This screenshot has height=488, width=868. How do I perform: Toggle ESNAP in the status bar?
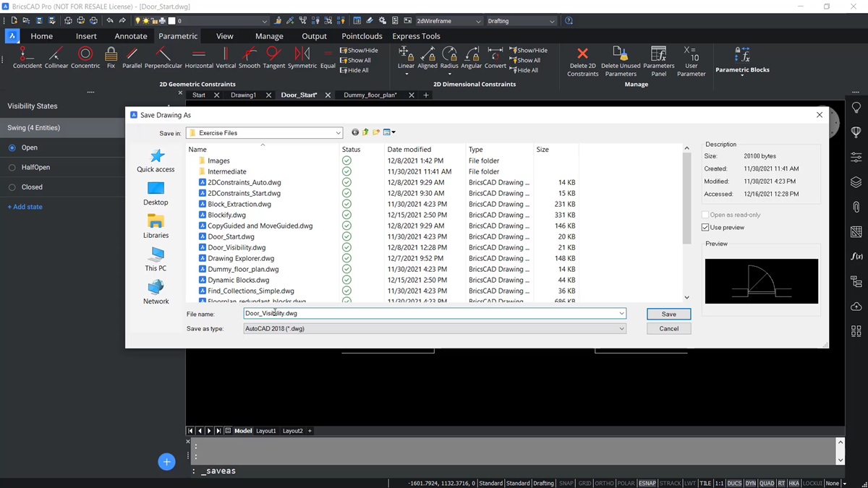click(x=647, y=483)
